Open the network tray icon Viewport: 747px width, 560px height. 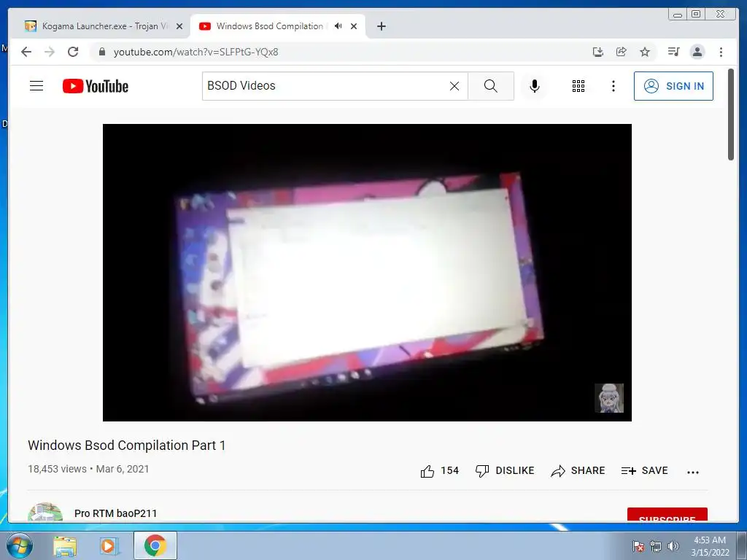pyautogui.click(x=656, y=546)
